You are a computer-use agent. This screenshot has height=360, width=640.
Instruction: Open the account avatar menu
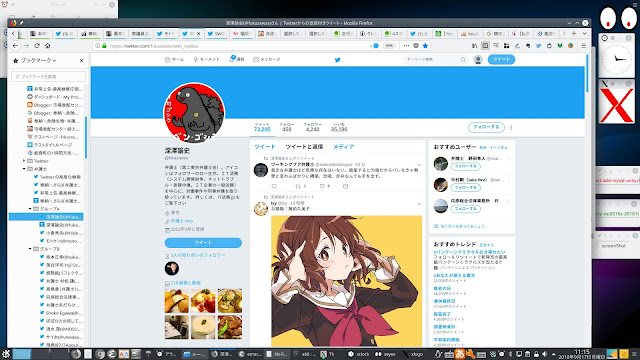(478, 60)
